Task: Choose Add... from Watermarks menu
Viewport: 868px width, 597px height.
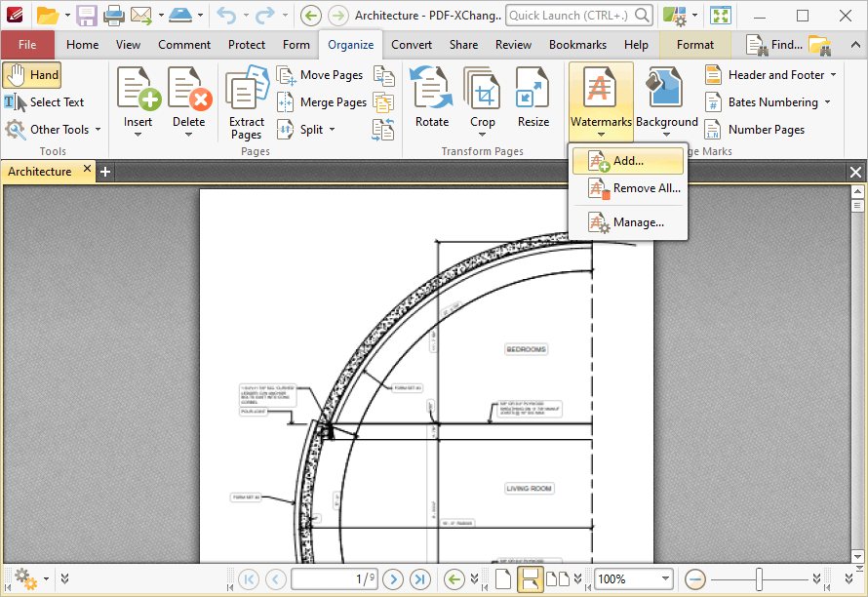Action: click(x=627, y=161)
